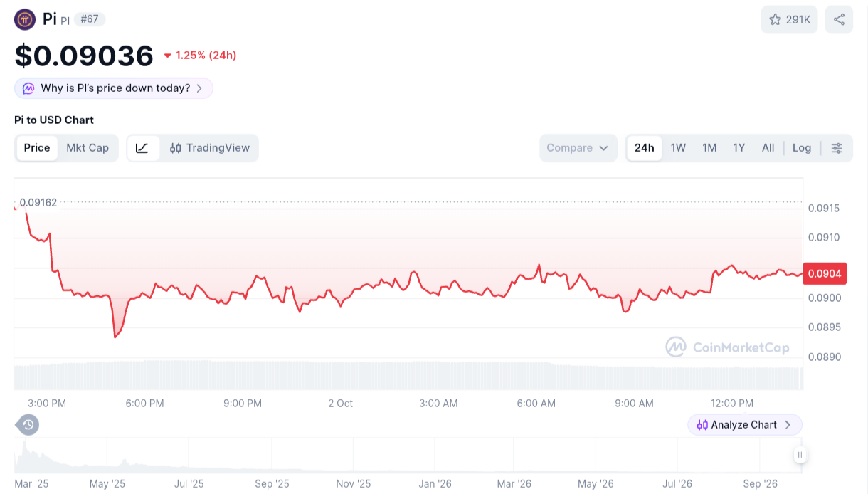Select the 24h time range
The image size is (868, 494).
[x=645, y=148]
